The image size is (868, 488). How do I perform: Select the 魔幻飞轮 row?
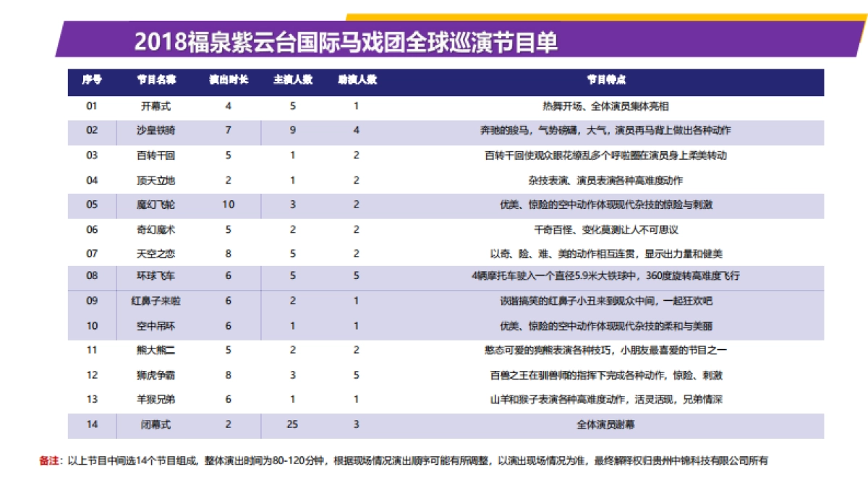pyautogui.click(x=434, y=205)
